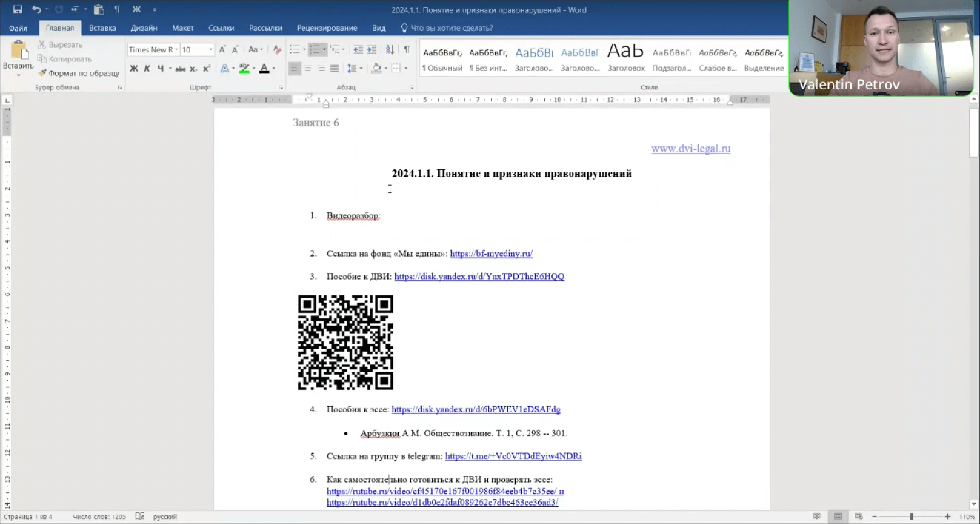Open the font name dropdown Times New R

(176, 49)
